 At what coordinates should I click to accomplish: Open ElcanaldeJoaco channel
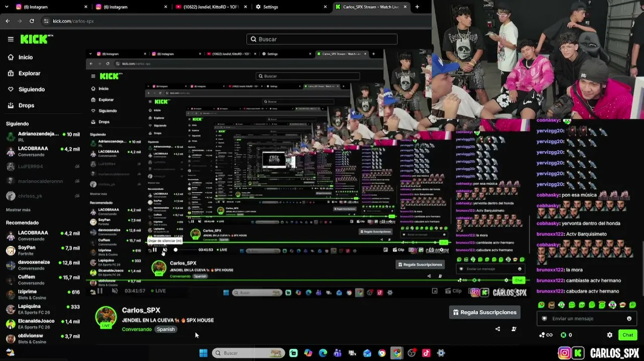(x=43, y=323)
